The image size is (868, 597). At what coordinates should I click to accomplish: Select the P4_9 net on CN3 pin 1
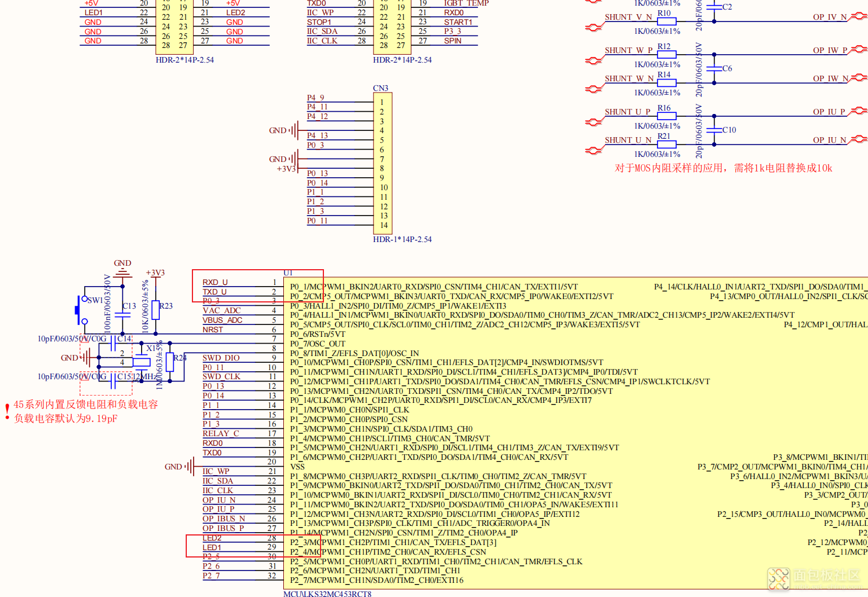pyautogui.click(x=315, y=98)
